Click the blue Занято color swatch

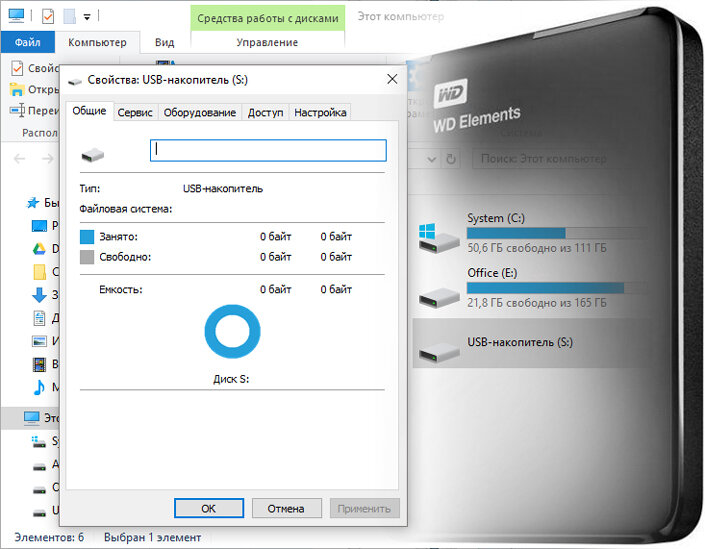[x=87, y=237]
